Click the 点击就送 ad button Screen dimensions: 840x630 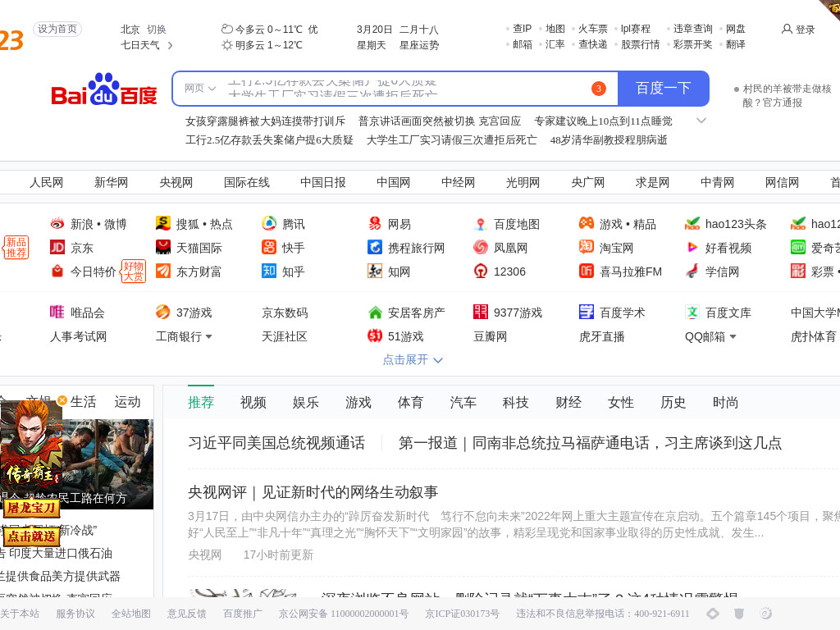click(x=32, y=536)
